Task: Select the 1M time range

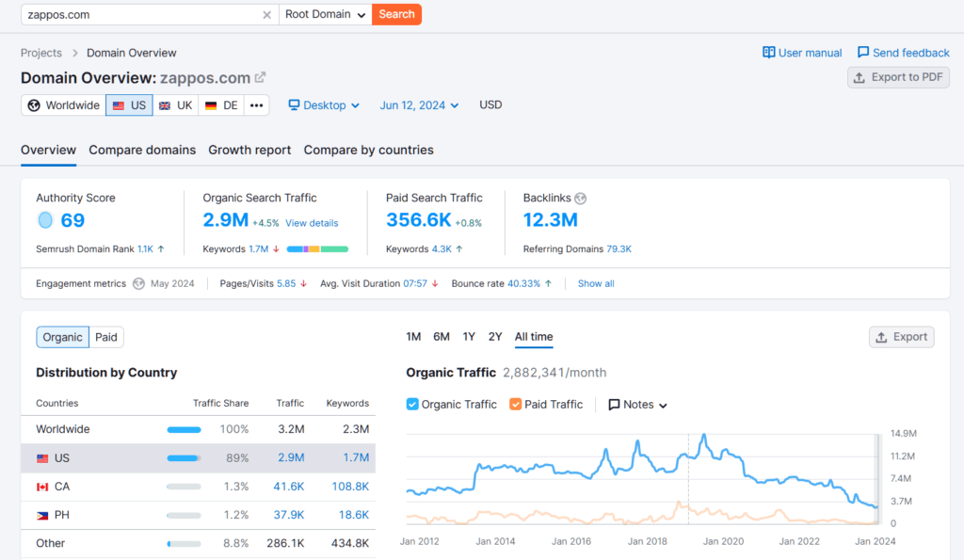Action: (413, 336)
